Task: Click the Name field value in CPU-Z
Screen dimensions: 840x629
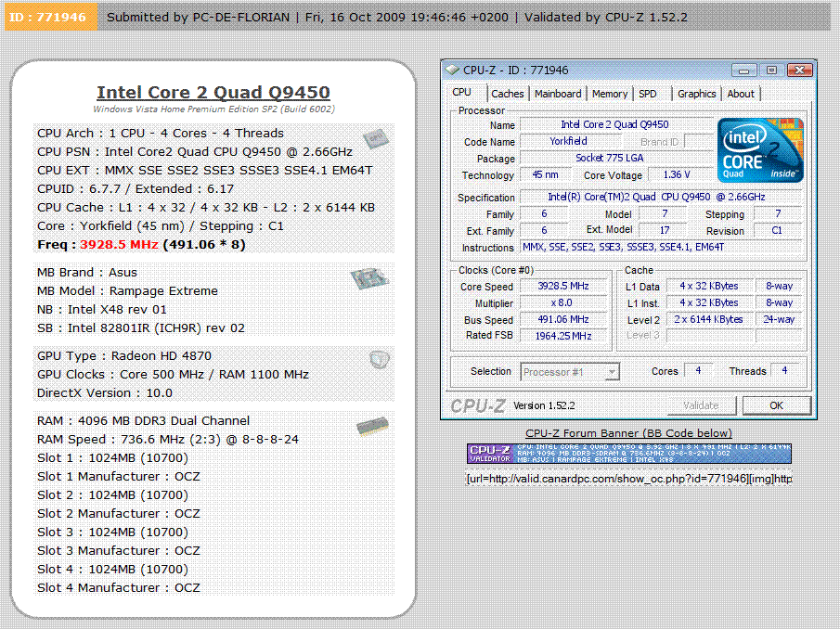Action: 615,124
